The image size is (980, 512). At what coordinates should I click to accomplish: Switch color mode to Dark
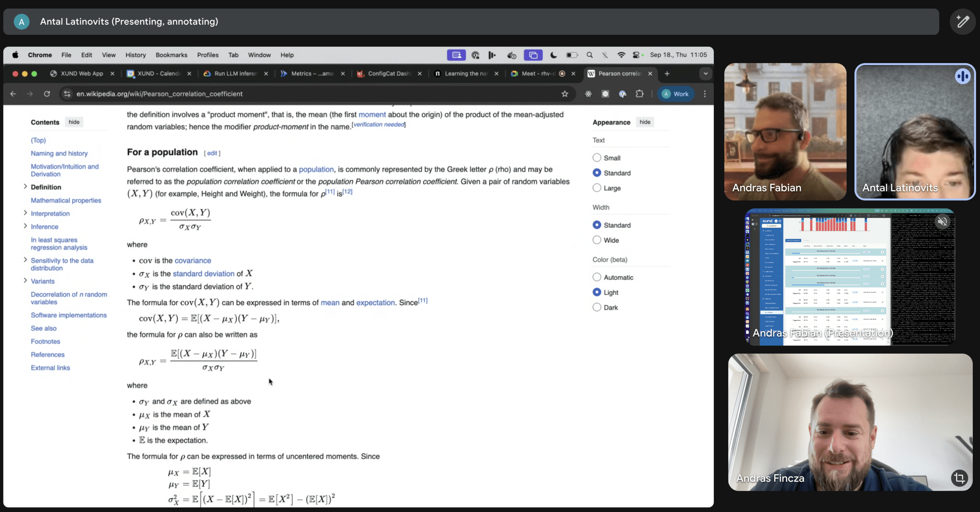point(597,307)
